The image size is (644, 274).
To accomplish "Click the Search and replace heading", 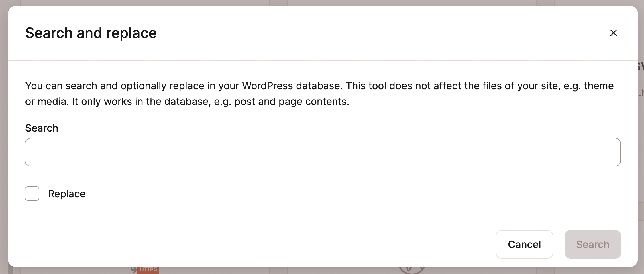I will point(91,33).
